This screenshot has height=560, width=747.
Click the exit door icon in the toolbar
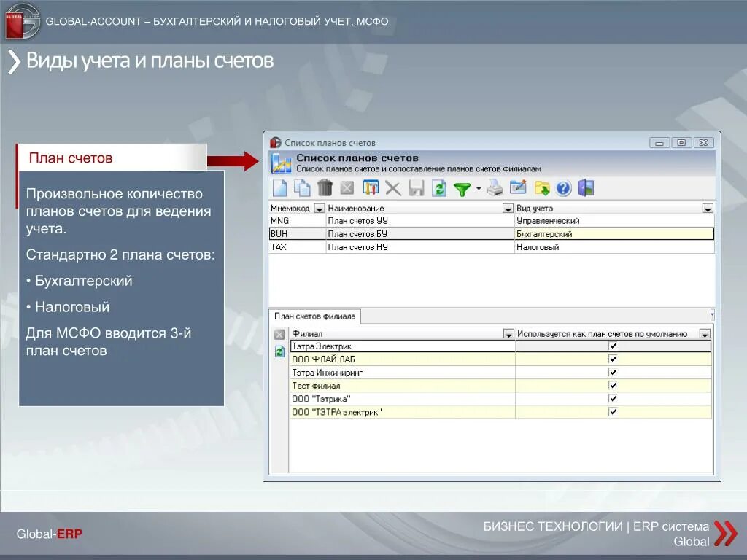click(586, 187)
